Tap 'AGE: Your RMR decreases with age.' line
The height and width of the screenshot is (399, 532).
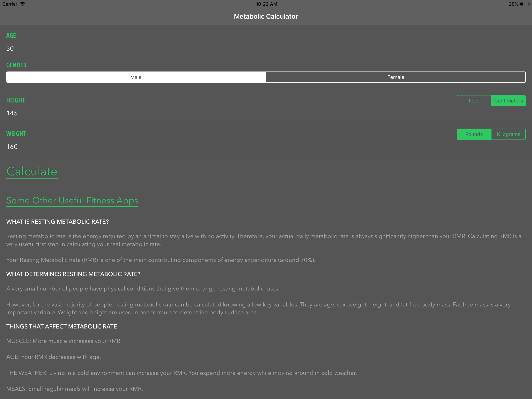coord(54,357)
